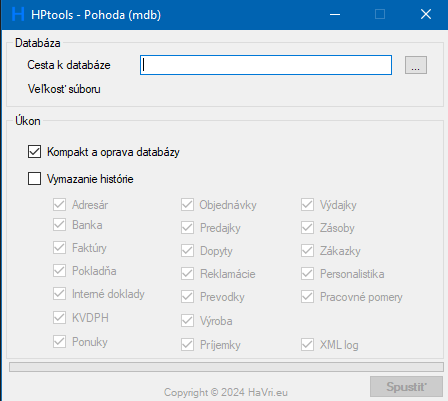Open the file browse dialog with the ... button

tap(416, 65)
